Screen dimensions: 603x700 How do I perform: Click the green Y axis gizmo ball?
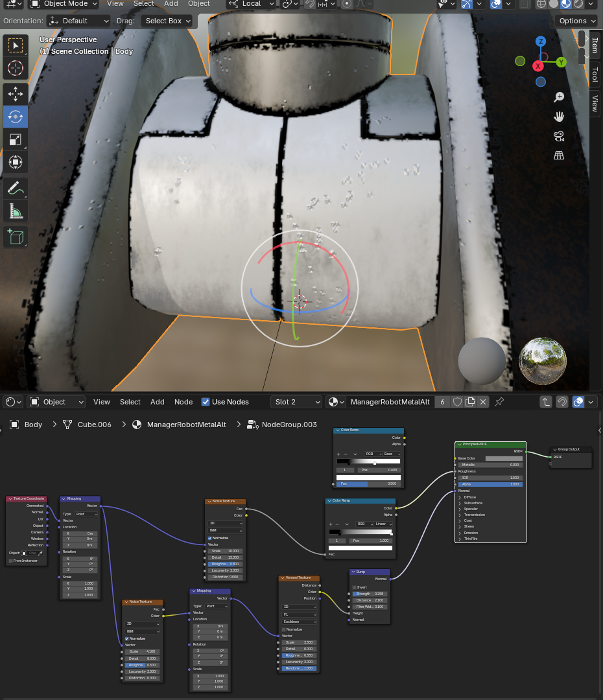pos(561,62)
